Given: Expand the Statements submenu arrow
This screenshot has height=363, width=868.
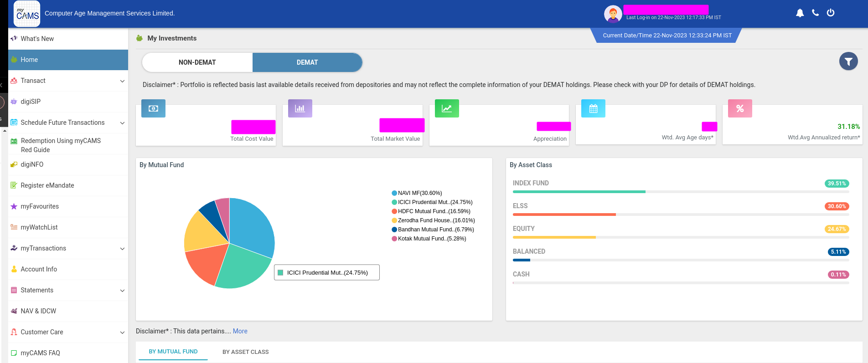Looking at the screenshot, I should point(122,291).
